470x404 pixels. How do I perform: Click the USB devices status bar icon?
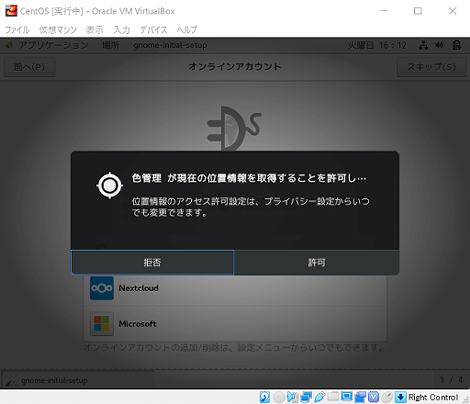coord(320,397)
